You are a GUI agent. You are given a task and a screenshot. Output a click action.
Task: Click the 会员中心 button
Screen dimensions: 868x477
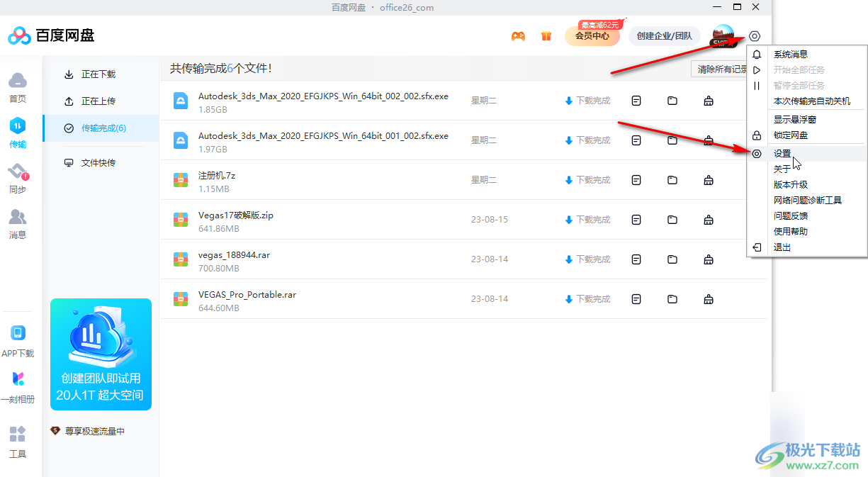point(592,36)
